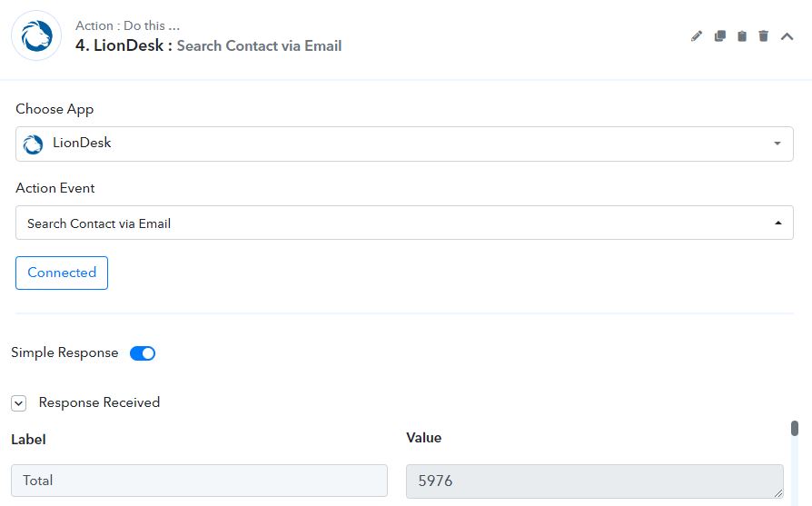Click the pencil edit icon in step header
Viewport: 812px width, 506px height.
[x=697, y=36]
